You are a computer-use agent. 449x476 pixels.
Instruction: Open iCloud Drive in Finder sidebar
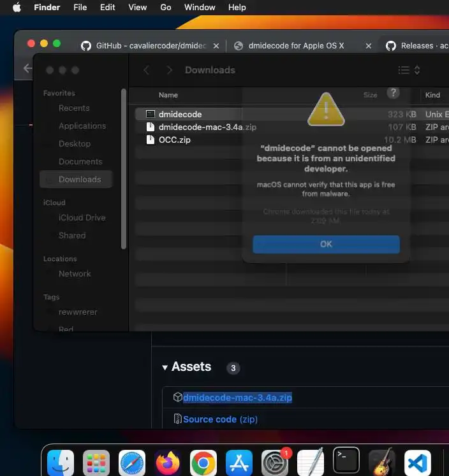click(x=82, y=218)
